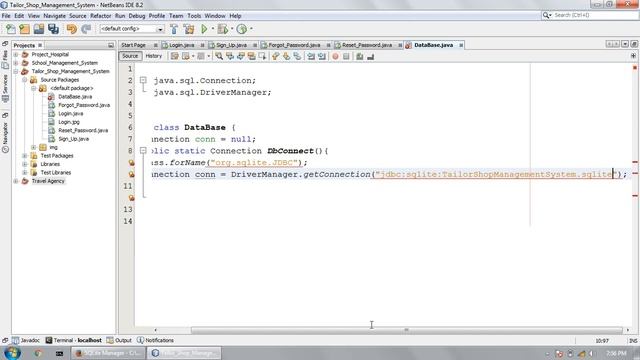Close the DataBase.java tab
This screenshot has height=360, width=640.
[461, 45]
